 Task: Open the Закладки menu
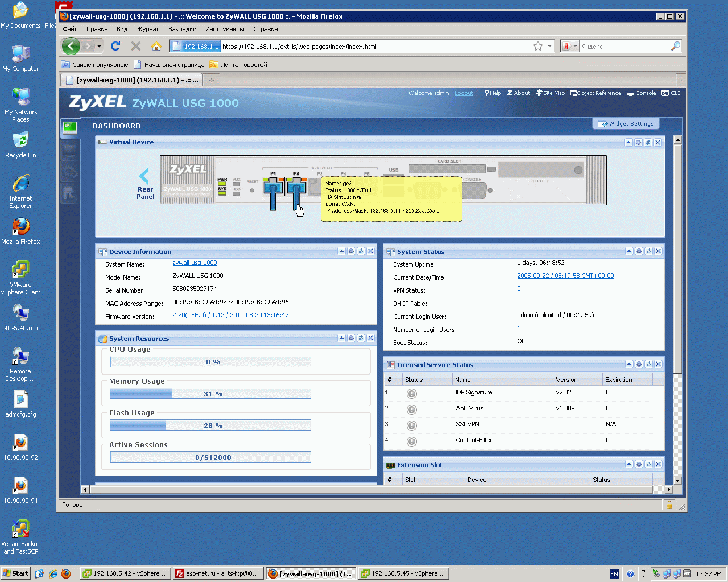[x=183, y=29]
